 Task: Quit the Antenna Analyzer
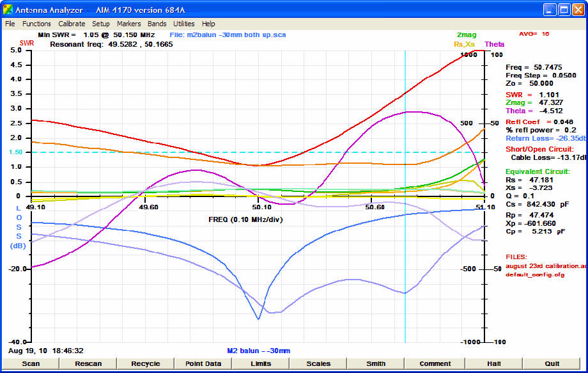tap(552, 363)
